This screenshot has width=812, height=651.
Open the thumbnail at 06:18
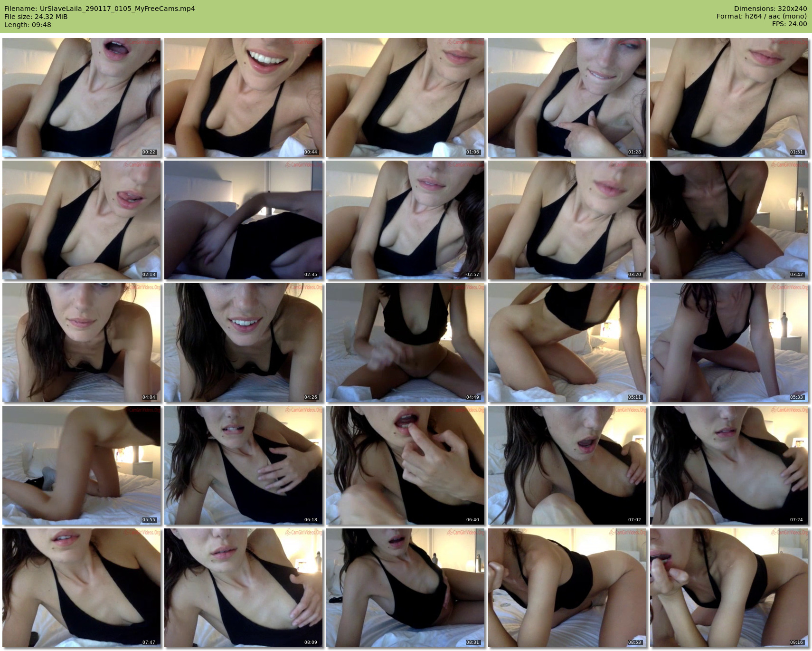(x=244, y=465)
